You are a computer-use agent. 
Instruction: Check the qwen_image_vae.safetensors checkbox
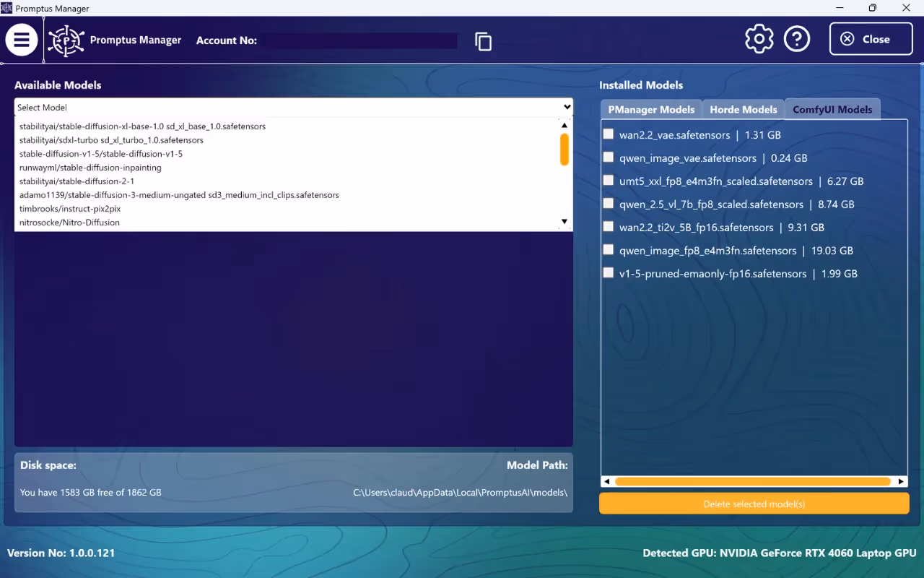click(609, 157)
